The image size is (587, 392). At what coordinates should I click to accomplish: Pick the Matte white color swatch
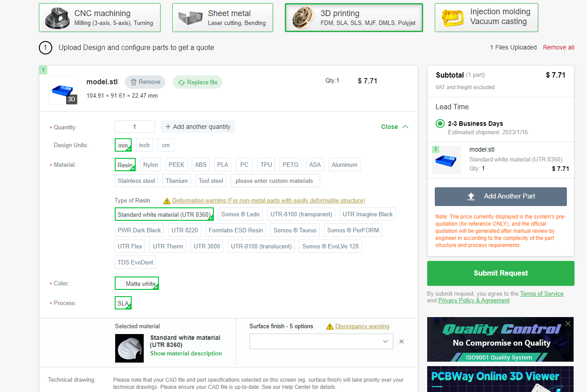click(x=137, y=284)
